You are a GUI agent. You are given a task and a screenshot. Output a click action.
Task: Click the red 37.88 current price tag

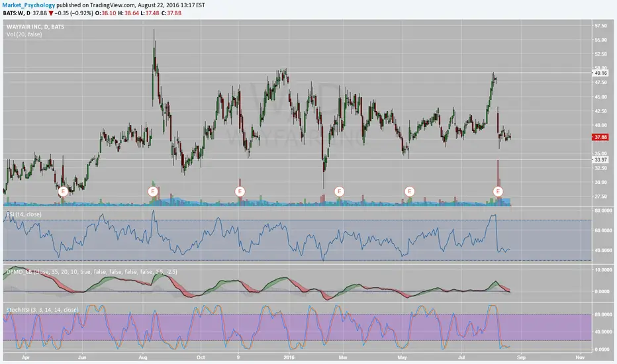pyautogui.click(x=600, y=137)
